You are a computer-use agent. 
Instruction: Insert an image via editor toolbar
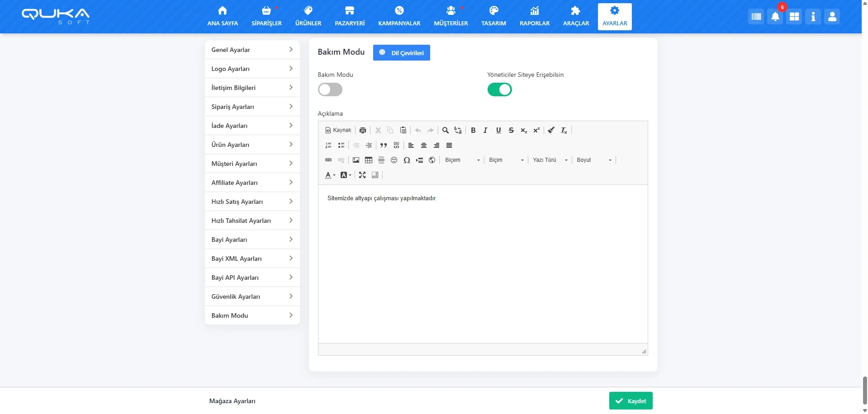tap(356, 160)
